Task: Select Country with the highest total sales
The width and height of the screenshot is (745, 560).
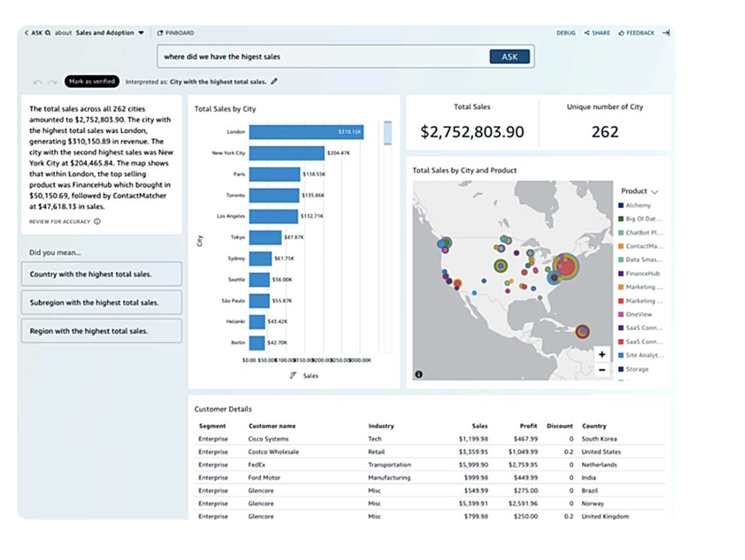Action: pos(101,274)
